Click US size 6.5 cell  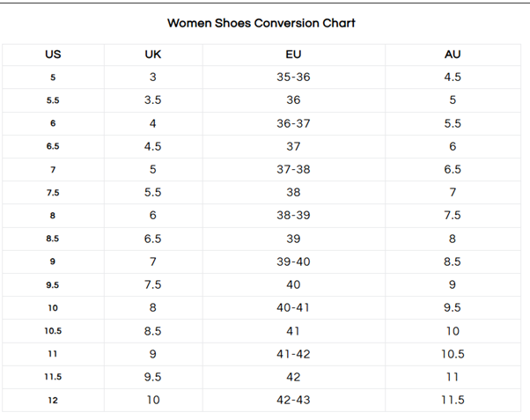point(53,147)
